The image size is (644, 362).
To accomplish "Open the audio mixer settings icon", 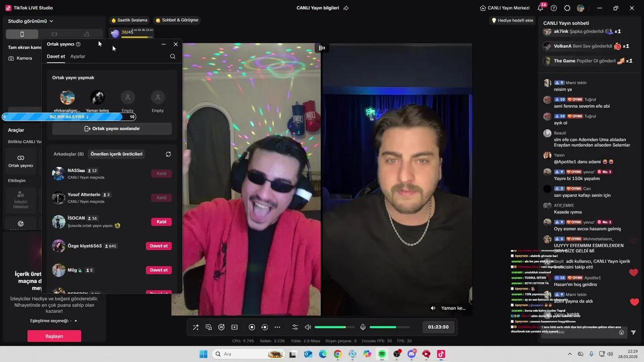I will click(x=295, y=327).
